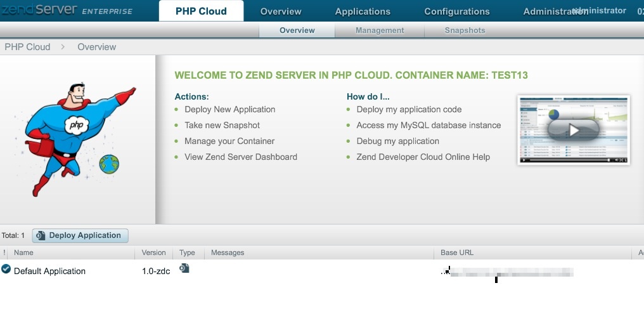Open the PHP Cloud main tab
Viewport: 644px width, 309px height.
tap(201, 11)
